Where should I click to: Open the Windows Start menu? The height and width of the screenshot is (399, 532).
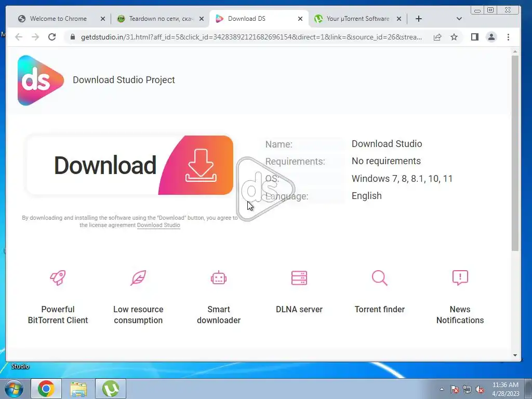[14, 389]
